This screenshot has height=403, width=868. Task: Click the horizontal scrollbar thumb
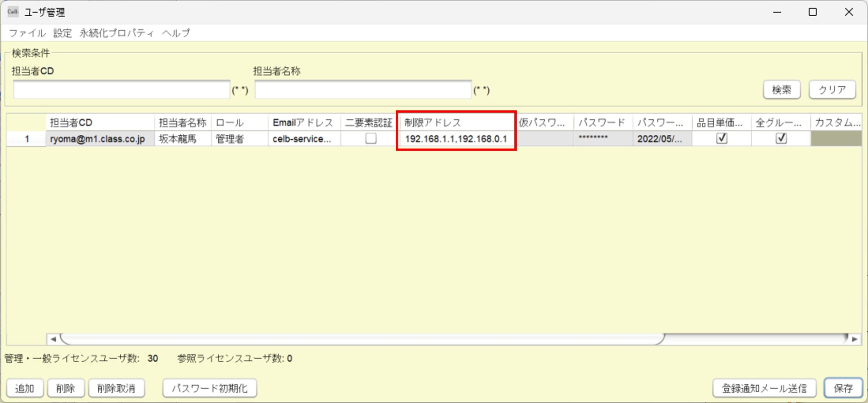tap(362, 339)
